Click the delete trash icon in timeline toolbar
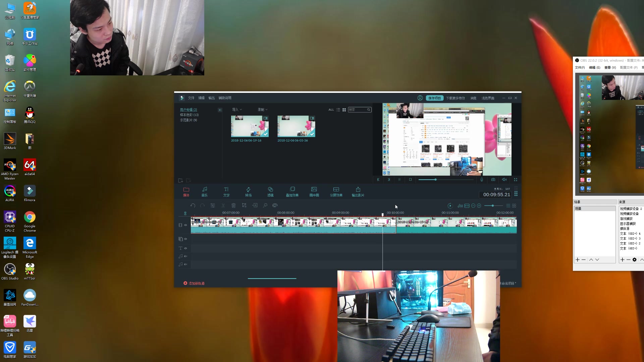The height and width of the screenshot is (362, 644). [233, 205]
